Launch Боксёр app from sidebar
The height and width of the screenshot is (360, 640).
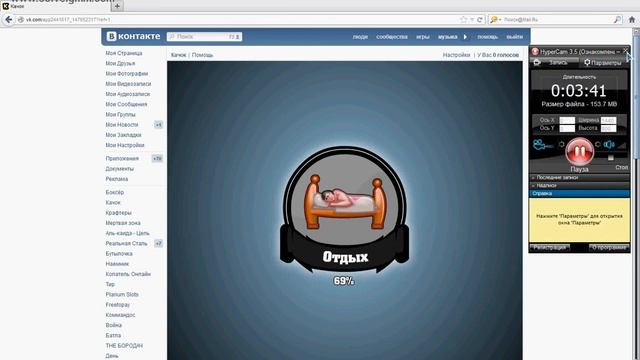click(115, 192)
